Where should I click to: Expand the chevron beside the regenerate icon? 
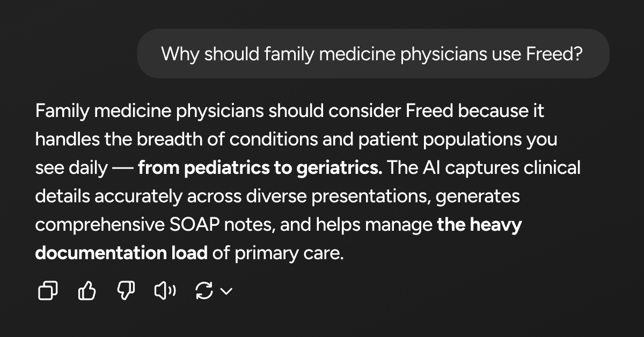226,291
